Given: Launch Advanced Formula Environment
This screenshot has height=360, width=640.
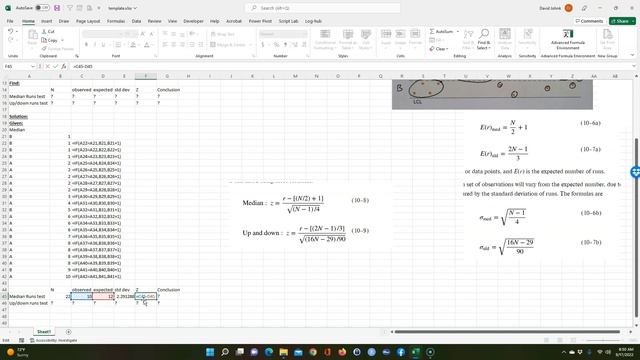Looking at the screenshot, I should click(x=568, y=39).
